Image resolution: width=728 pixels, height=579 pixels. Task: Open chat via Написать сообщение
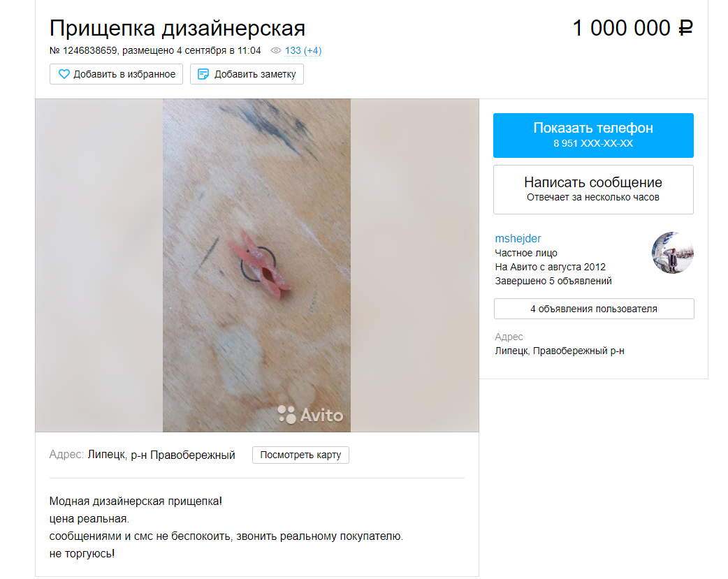click(x=593, y=189)
